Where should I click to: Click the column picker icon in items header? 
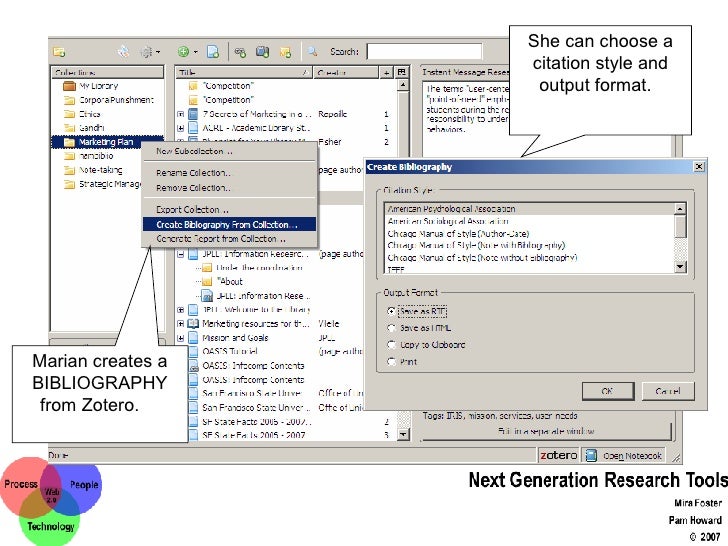(401, 72)
